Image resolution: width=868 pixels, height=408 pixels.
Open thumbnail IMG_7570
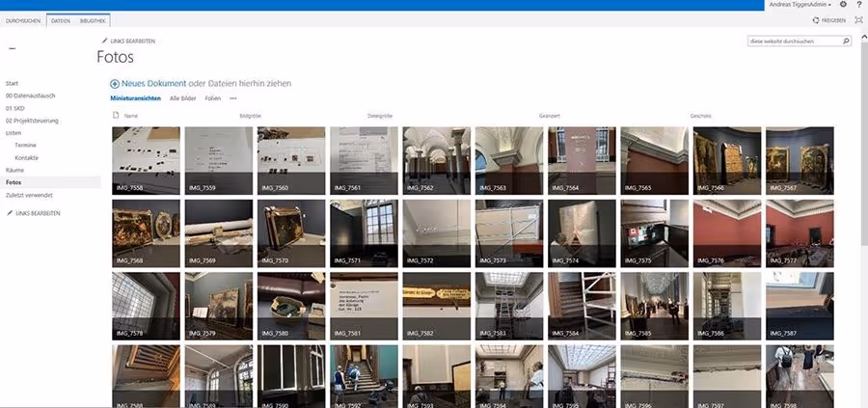[291, 233]
